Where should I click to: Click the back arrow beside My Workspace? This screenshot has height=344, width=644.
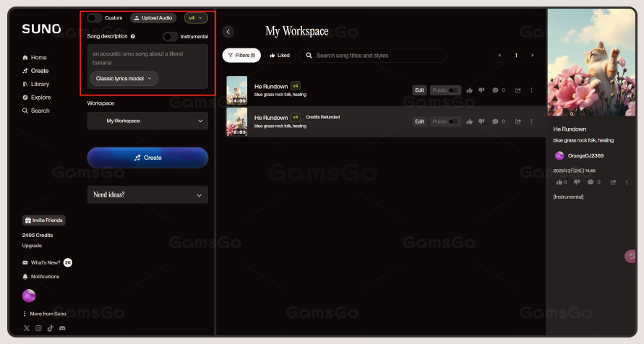(x=228, y=32)
